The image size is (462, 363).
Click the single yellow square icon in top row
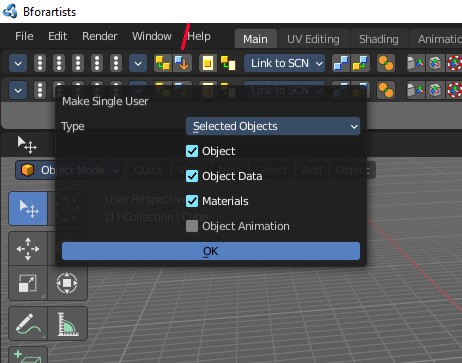click(x=208, y=63)
